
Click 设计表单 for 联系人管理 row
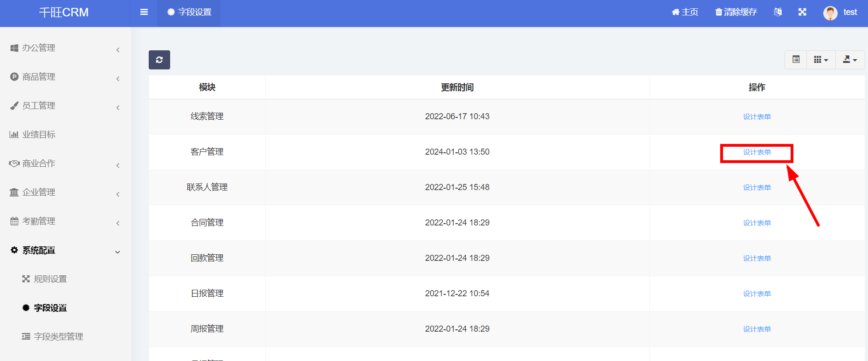click(x=757, y=188)
